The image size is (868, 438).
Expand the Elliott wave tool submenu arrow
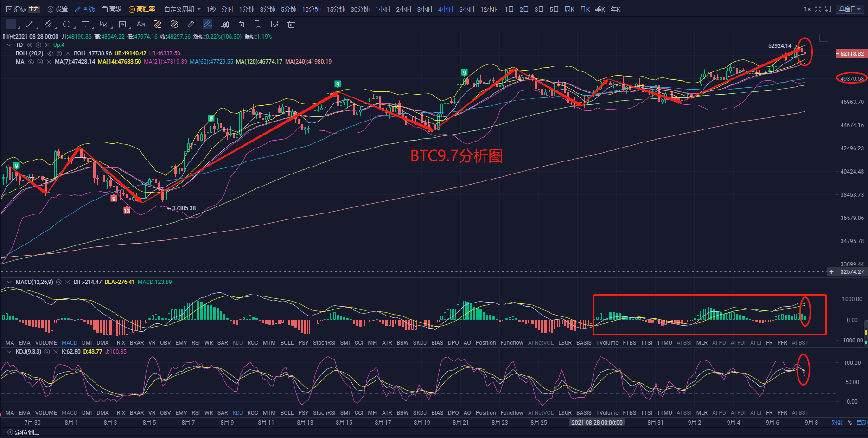(111, 27)
